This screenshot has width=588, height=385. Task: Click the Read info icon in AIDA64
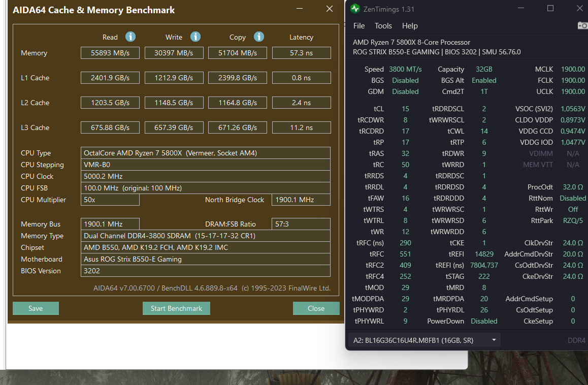[130, 37]
